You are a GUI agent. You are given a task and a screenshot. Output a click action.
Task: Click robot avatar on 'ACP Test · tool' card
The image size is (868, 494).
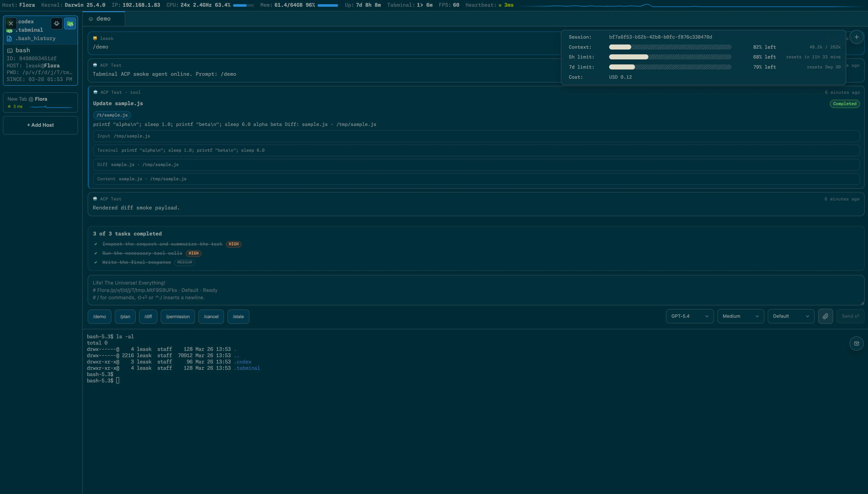point(95,92)
